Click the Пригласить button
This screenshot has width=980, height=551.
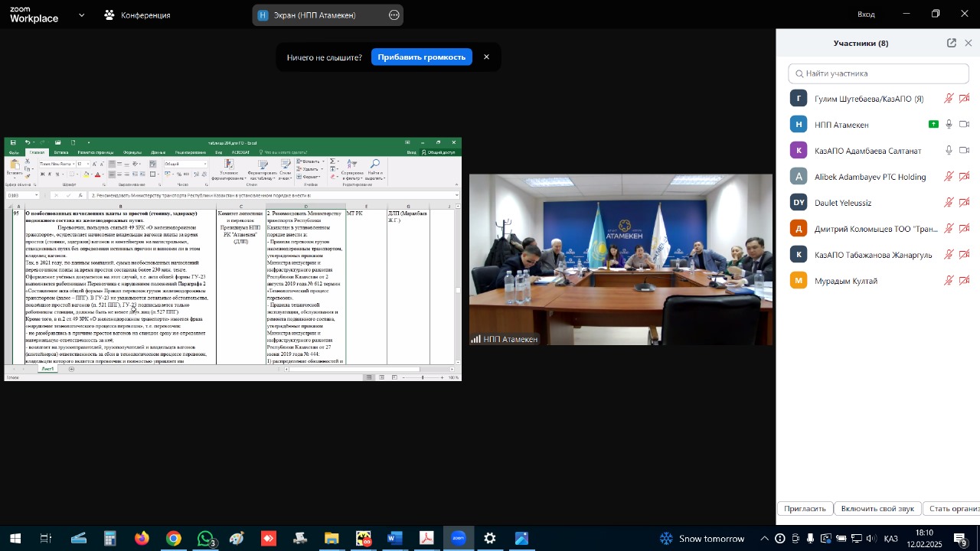(805, 509)
